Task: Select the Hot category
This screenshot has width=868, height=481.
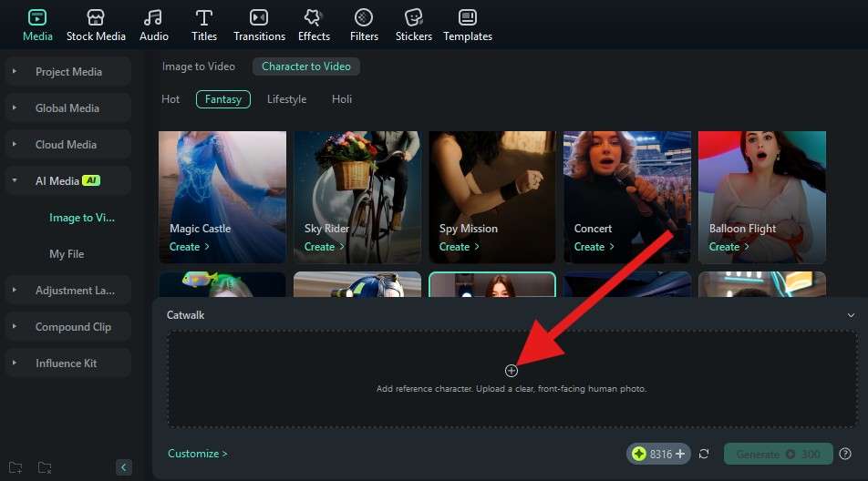Action: (x=170, y=99)
